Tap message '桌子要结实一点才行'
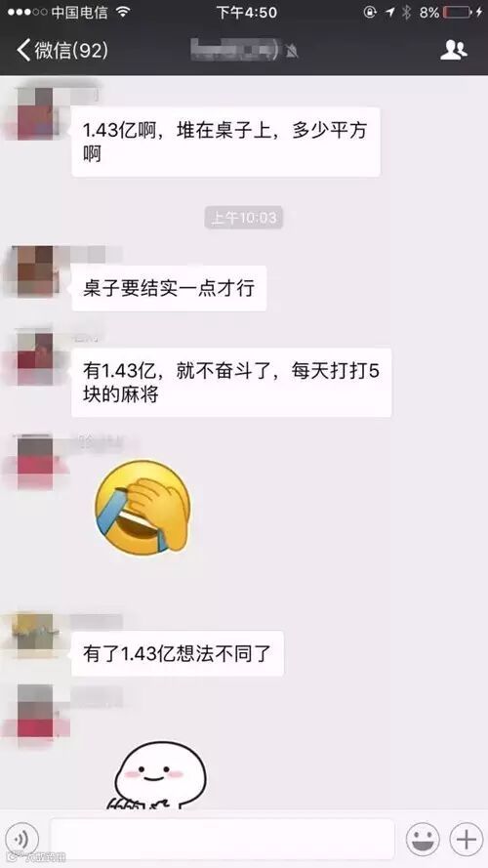Viewport: 488px width, 868px height. click(169, 288)
